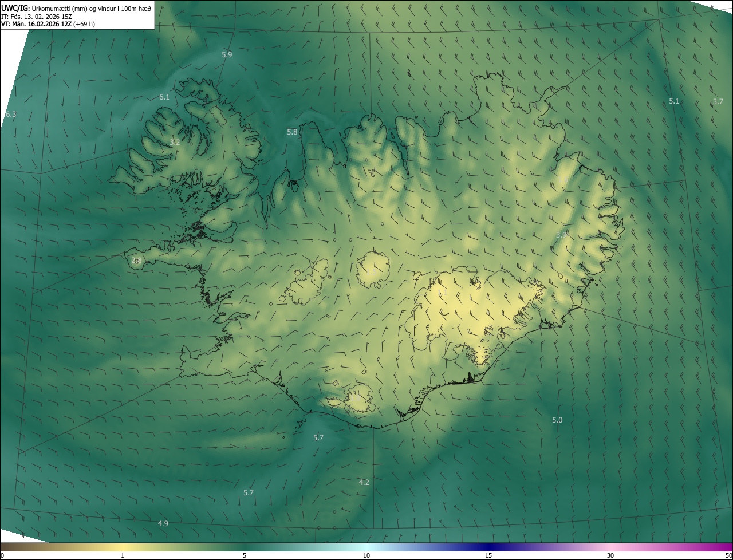The width and height of the screenshot is (733, 560).
Task: Click the "VT: Mán. 16.02.2026 12Z (+69 h)" line
Action: [x=48, y=24]
